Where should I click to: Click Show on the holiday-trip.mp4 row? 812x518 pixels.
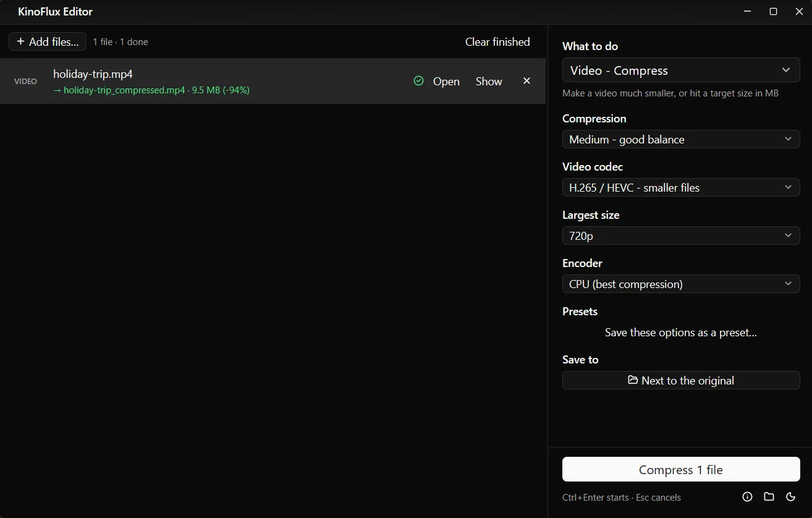coord(489,82)
